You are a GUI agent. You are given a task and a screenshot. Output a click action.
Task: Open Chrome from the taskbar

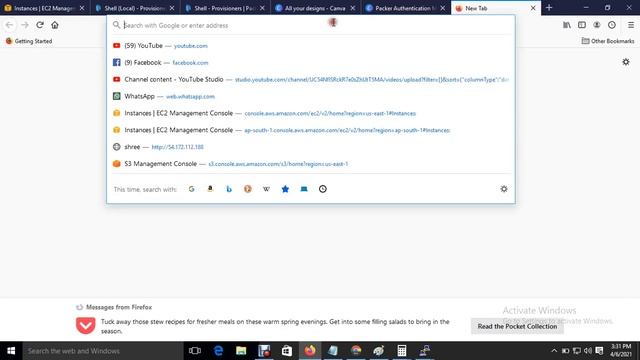[356, 351]
